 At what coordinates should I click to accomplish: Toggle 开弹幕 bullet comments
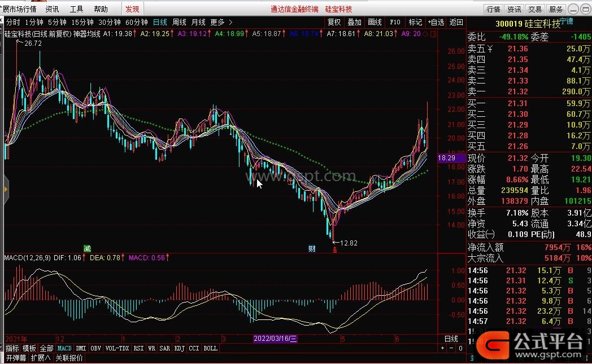coord(16,358)
